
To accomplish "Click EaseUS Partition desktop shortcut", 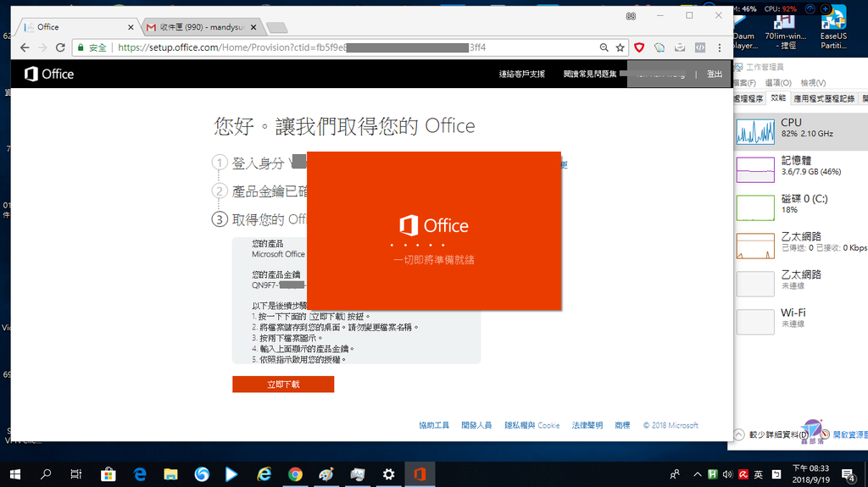I will 833,28.
